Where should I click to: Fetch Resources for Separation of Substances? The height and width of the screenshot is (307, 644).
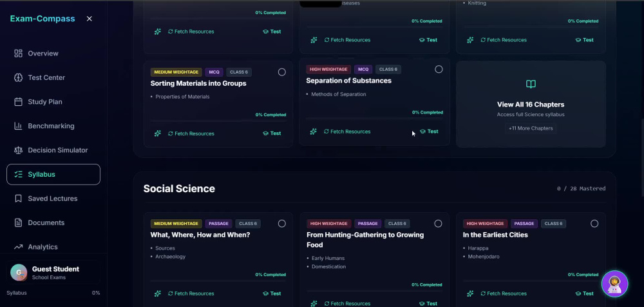tap(347, 132)
